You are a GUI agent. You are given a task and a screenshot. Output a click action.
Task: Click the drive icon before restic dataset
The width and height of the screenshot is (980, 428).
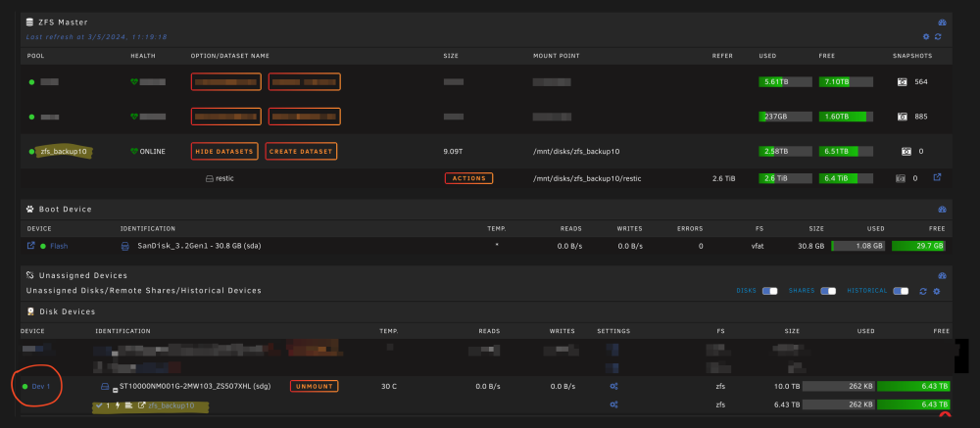pos(210,178)
